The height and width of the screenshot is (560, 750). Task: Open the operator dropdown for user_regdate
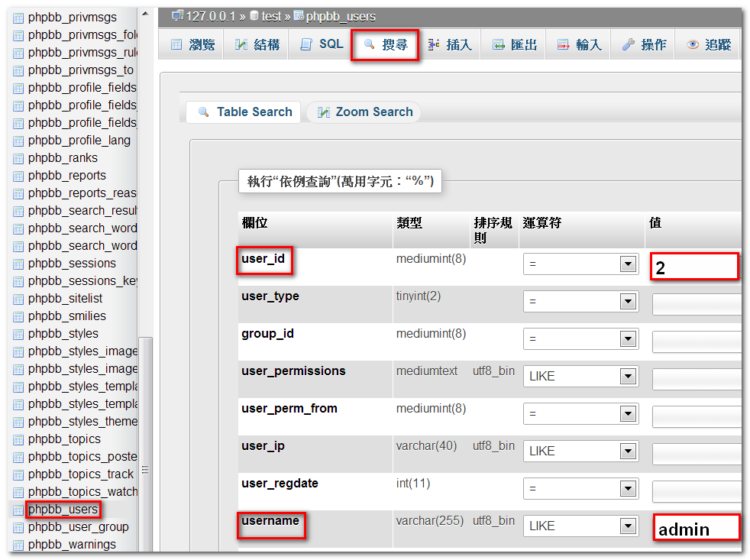click(x=628, y=489)
